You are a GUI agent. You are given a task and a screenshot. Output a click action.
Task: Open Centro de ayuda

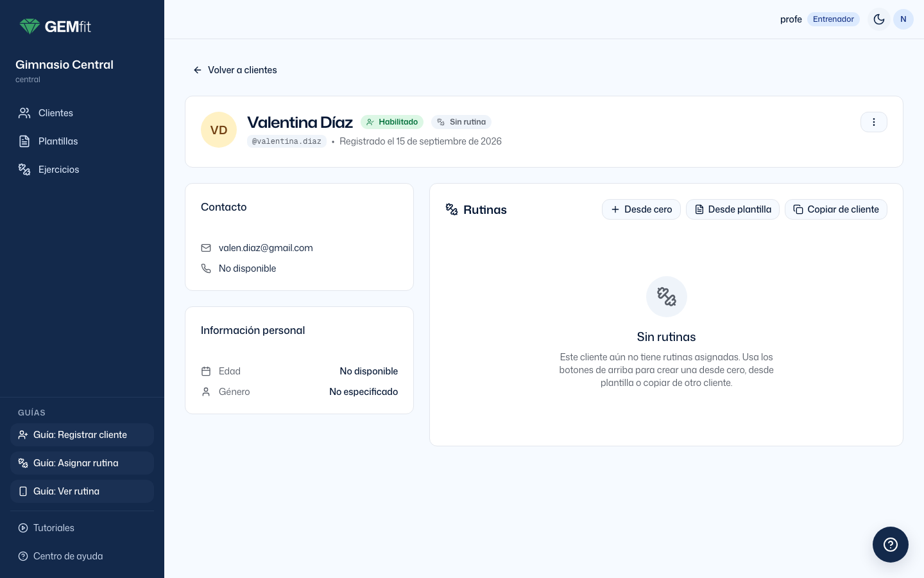tap(82, 556)
